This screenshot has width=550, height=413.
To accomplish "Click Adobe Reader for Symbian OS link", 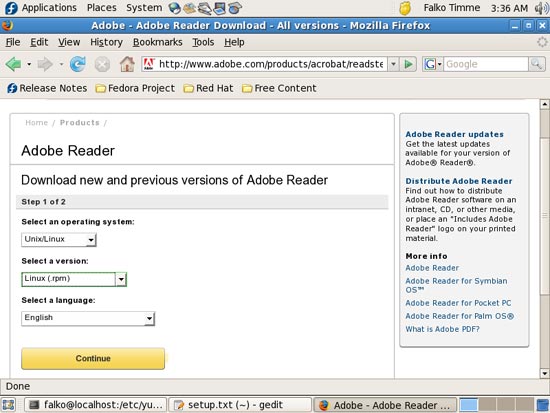I will click(456, 285).
